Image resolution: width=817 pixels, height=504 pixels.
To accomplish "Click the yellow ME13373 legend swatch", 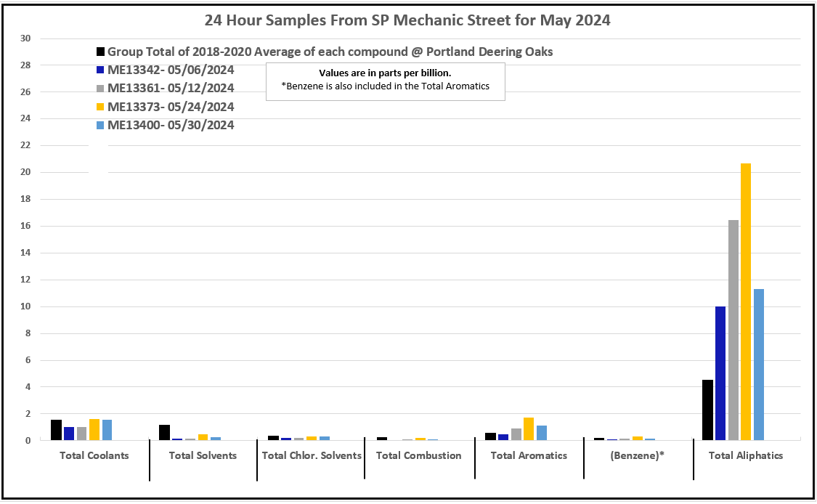I will 101,107.
